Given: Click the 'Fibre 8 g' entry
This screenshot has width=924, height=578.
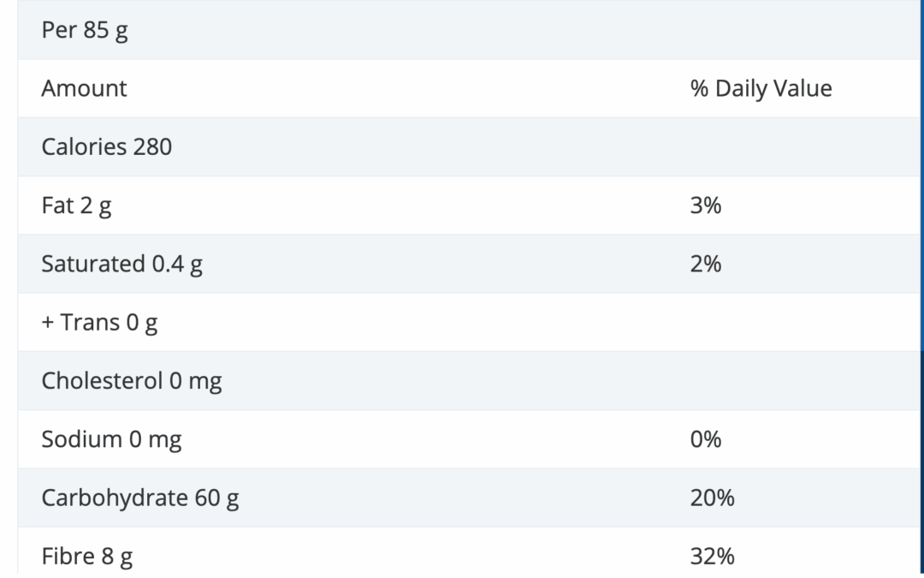Looking at the screenshot, I should pos(87,557).
